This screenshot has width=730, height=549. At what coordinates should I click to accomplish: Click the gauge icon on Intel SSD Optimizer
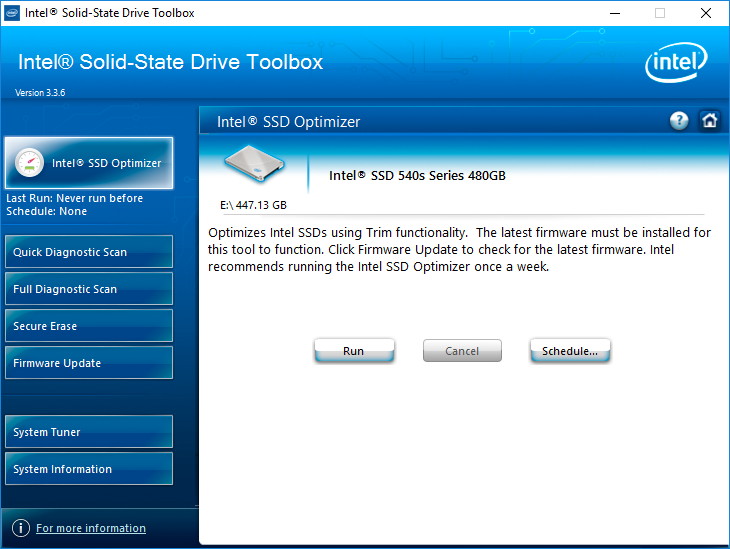pyautogui.click(x=29, y=163)
